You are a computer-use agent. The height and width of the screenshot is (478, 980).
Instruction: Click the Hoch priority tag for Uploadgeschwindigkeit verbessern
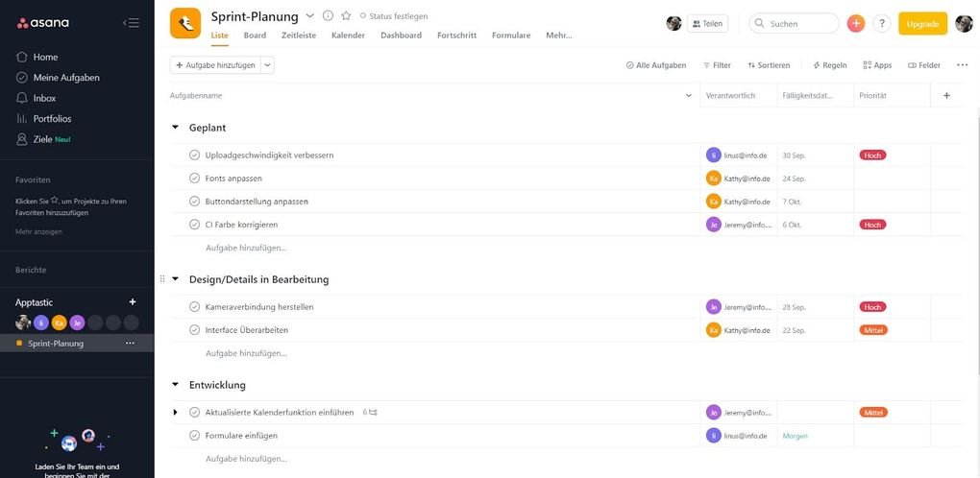point(872,155)
